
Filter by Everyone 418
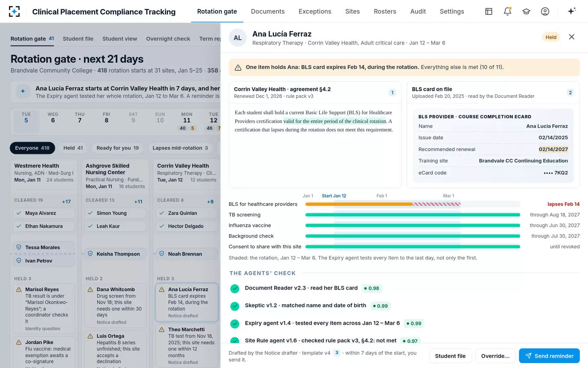click(x=32, y=148)
